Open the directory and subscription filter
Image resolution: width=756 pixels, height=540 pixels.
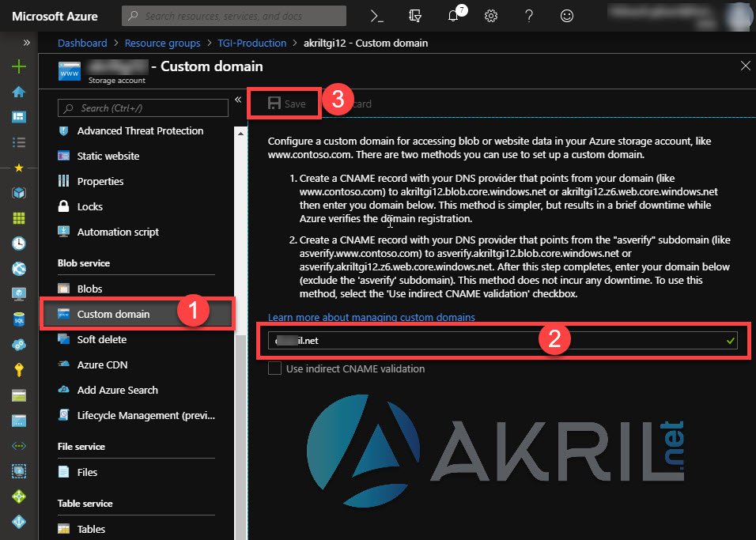click(x=414, y=16)
